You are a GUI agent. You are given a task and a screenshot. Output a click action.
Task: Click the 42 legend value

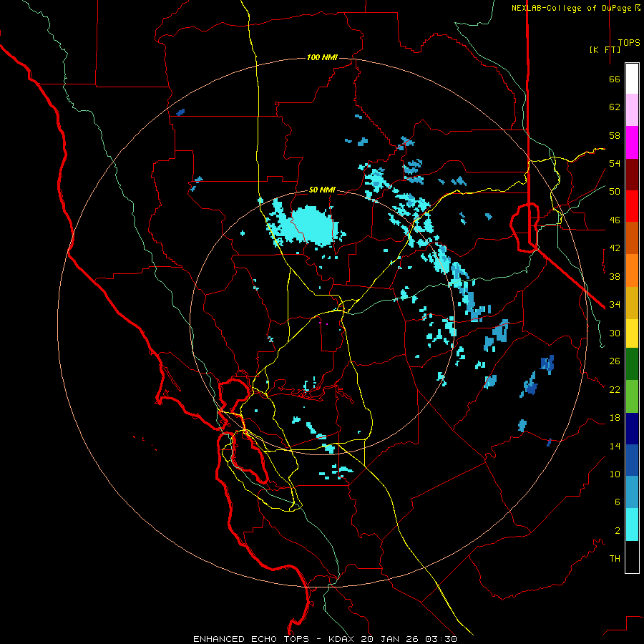615,248
